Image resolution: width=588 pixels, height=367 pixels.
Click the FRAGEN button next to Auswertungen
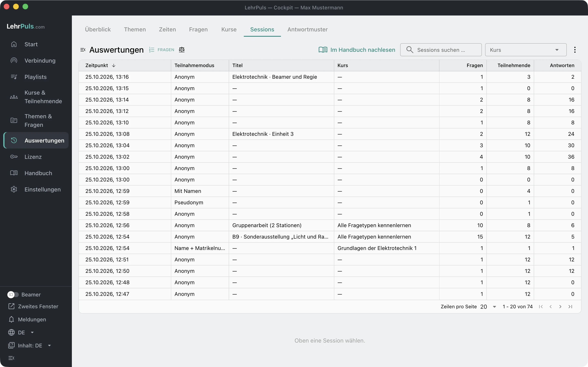point(162,50)
